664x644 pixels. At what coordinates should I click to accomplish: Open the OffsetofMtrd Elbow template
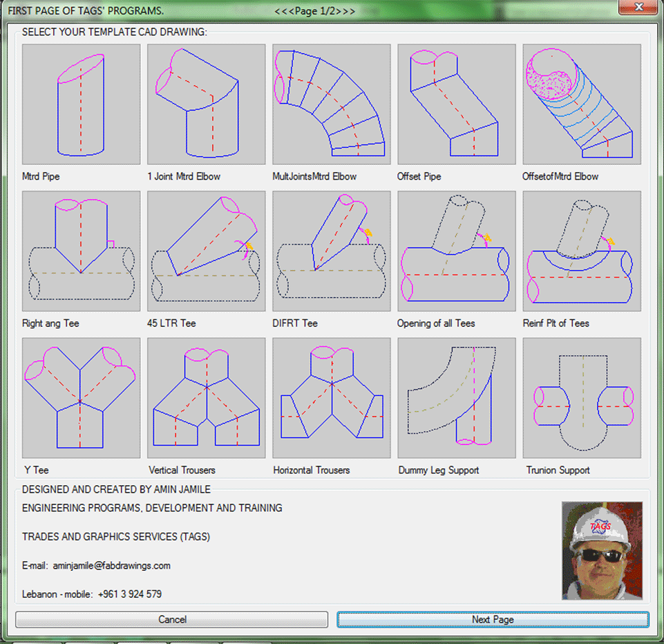click(581, 104)
